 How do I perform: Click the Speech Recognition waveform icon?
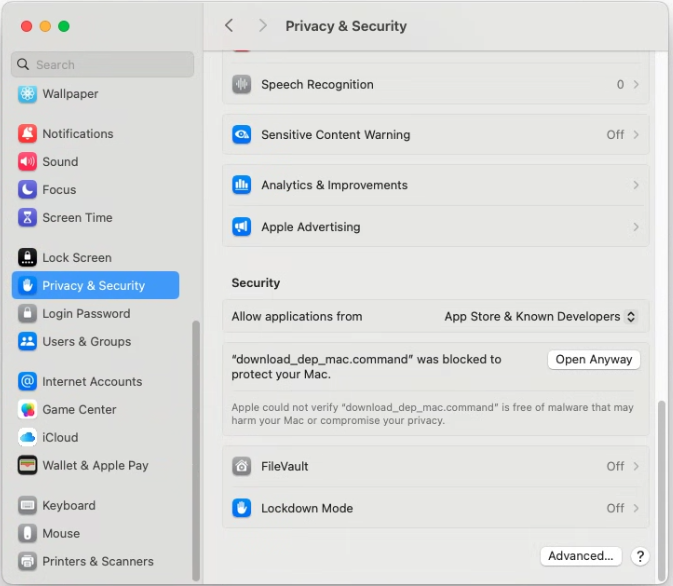242,84
